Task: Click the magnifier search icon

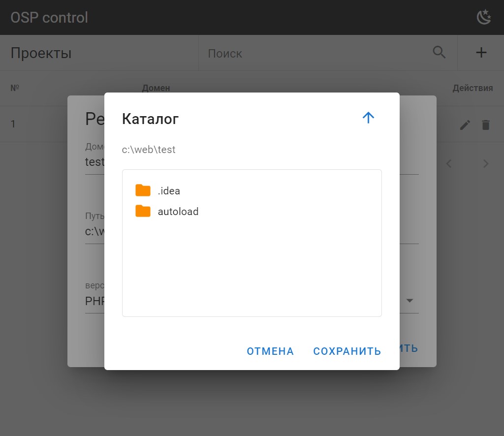Action: pos(439,53)
